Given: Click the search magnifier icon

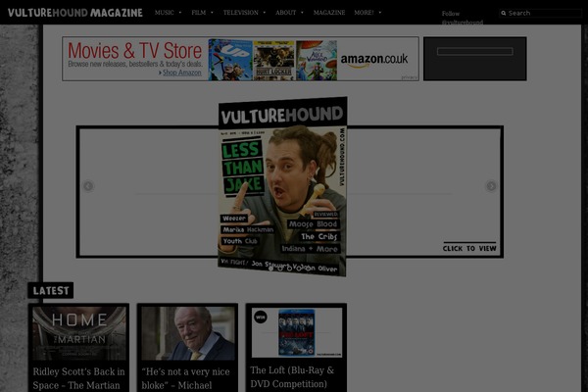Looking at the screenshot, I should 504,13.
